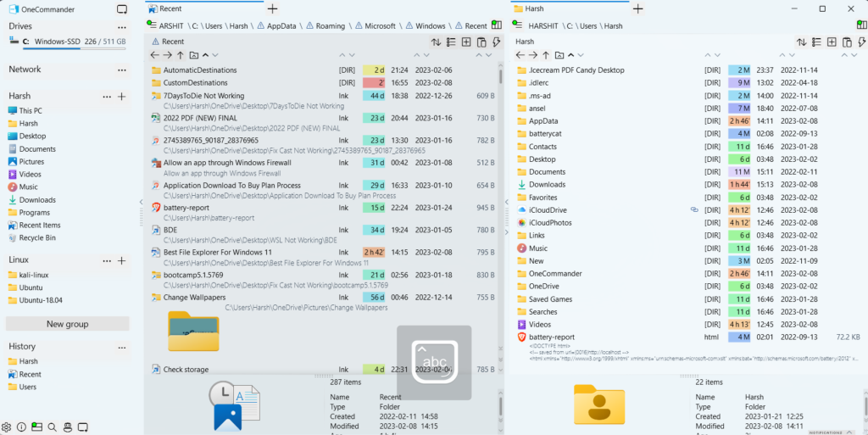Image resolution: width=868 pixels, height=435 pixels.
Task: Open the search magnifier icon
Action: pos(52,427)
